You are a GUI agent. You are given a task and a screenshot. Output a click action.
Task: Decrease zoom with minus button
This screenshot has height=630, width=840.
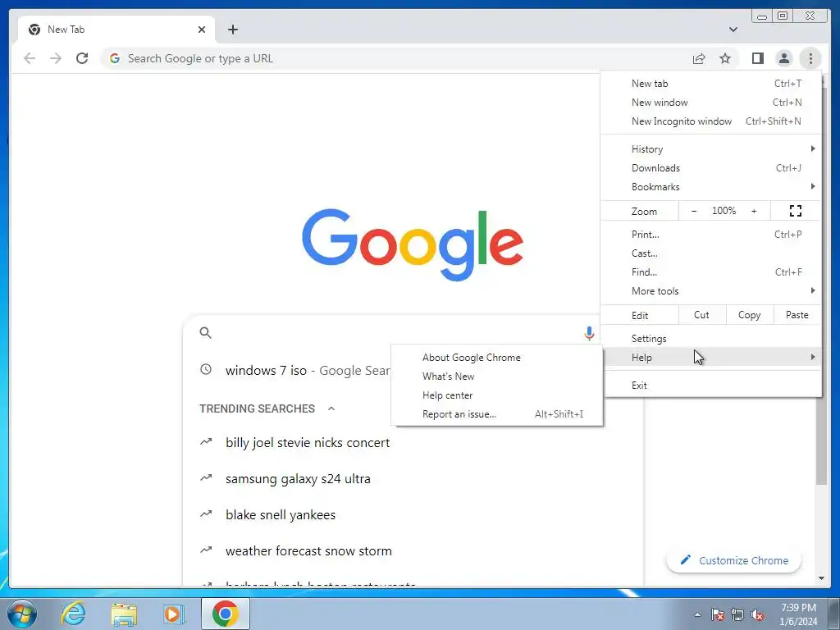click(x=694, y=211)
